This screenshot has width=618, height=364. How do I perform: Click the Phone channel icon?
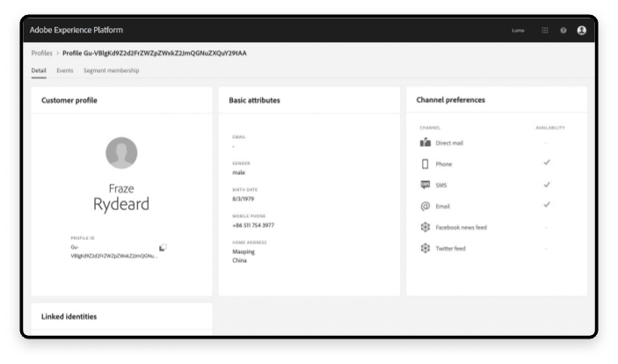tap(425, 164)
